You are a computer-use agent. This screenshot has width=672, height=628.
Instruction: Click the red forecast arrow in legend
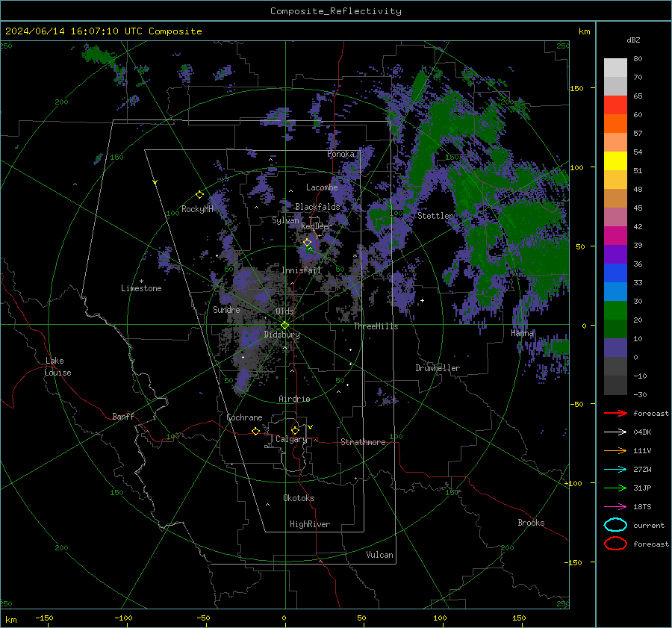615,413
